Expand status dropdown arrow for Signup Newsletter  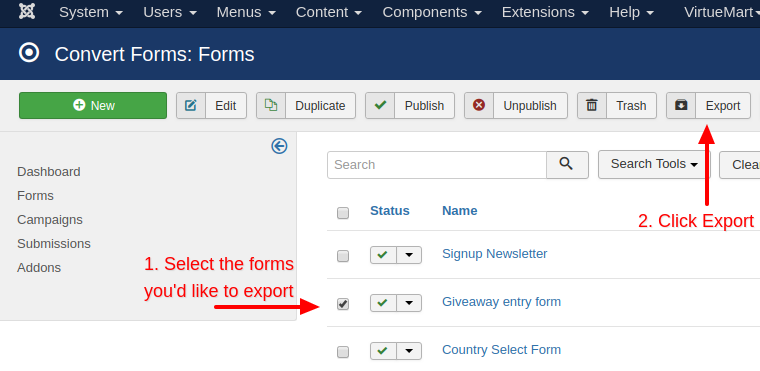(x=409, y=255)
